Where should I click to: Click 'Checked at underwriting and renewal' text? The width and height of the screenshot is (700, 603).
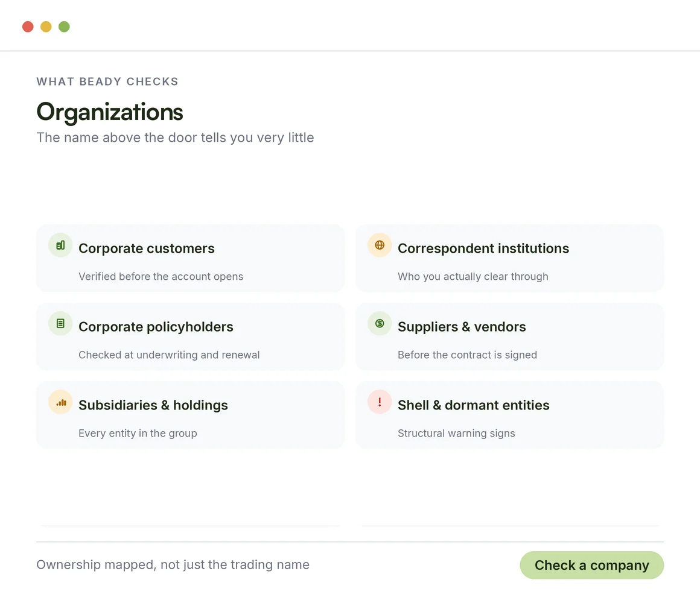point(169,355)
